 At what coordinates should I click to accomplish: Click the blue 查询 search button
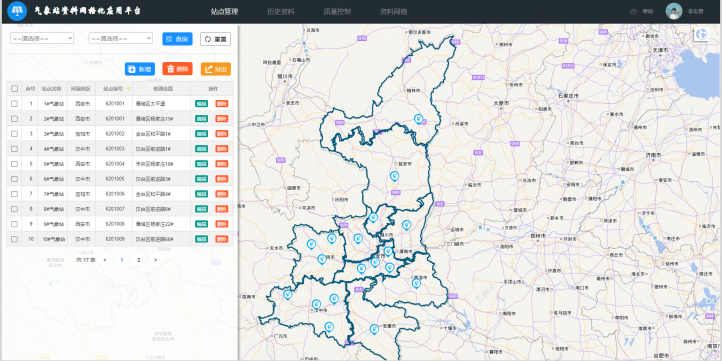177,39
